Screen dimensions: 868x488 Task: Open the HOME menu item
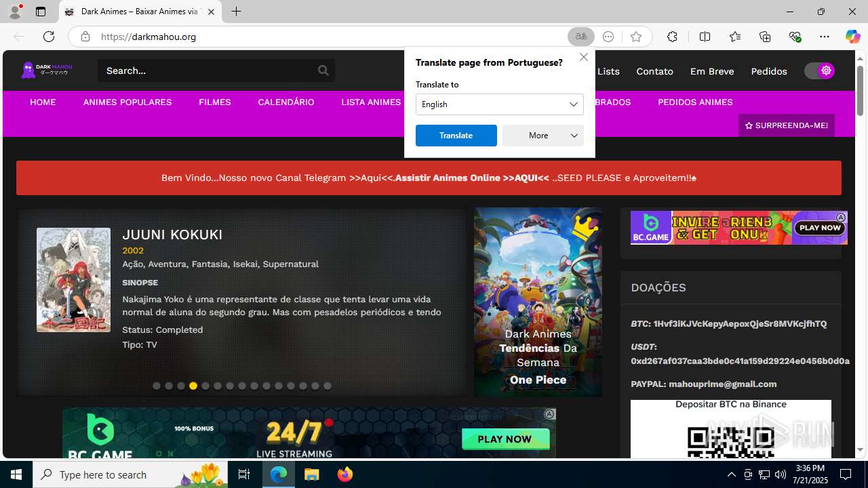coord(43,102)
